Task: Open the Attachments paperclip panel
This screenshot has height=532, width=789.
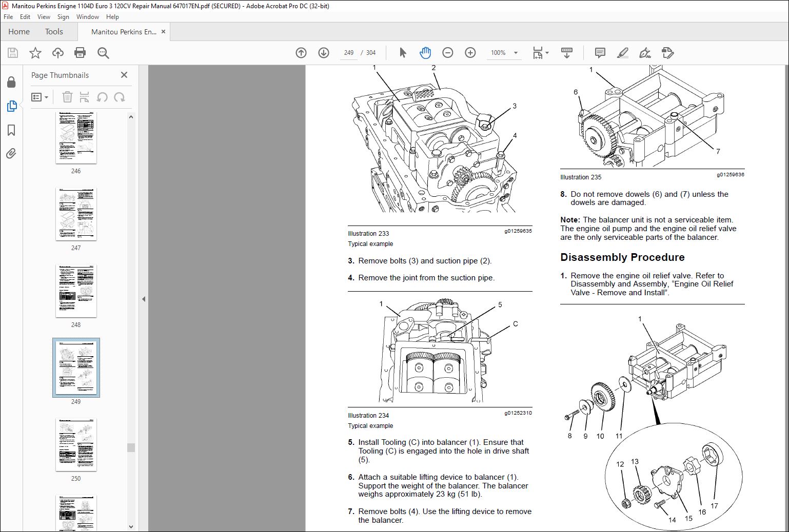Action: (x=11, y=153)
